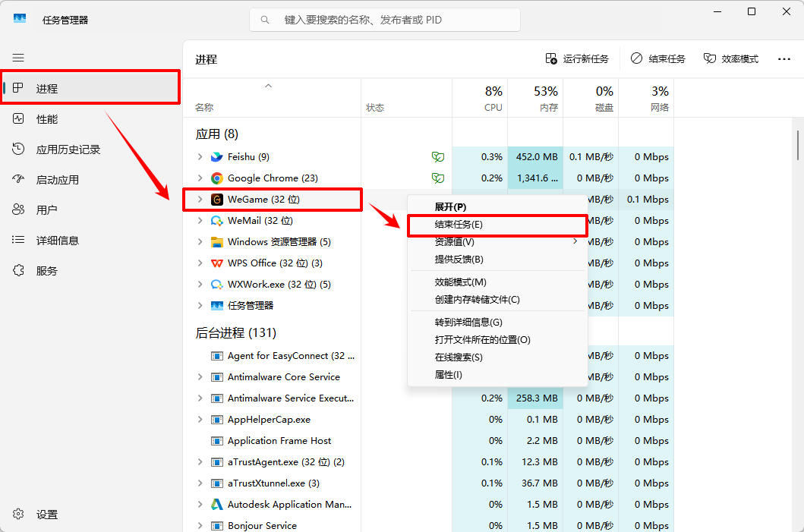Expand the 任务管理器 process row
804x532 pixels.
[200, 306]
